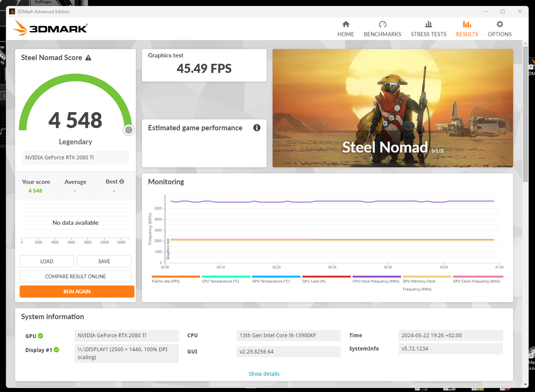Switch to STRESS TESTS tab
The width and height of the screenshot is (535, 392).
429,29
